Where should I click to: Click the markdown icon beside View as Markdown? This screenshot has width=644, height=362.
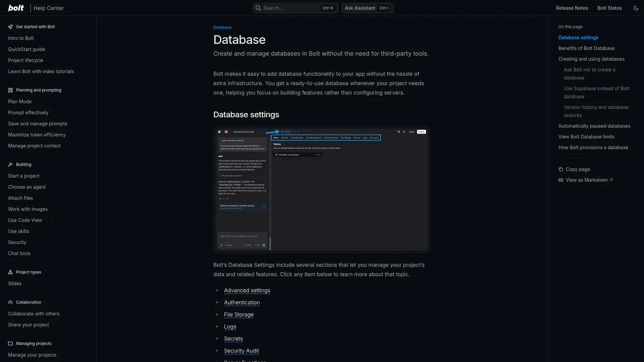[561, 180]
